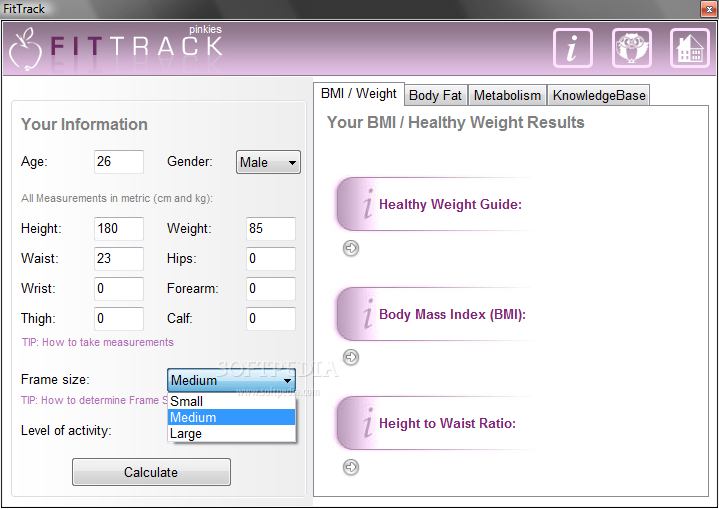Click the Healthy Weight Guide heading
The image size is (719, 509).
click(x=450, y=205)
